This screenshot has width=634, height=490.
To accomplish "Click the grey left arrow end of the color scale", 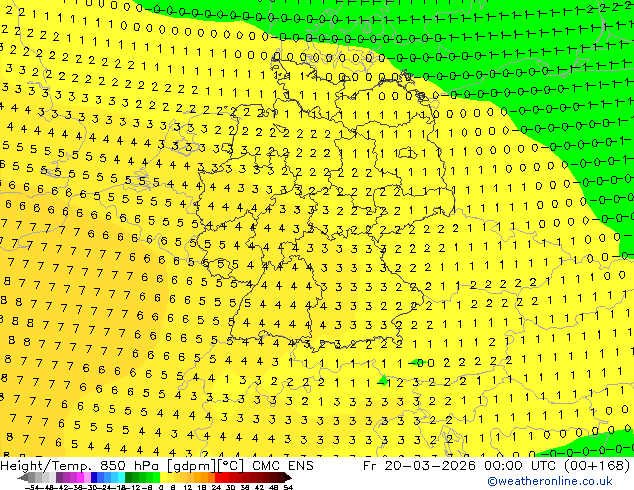I will (23, 477).
